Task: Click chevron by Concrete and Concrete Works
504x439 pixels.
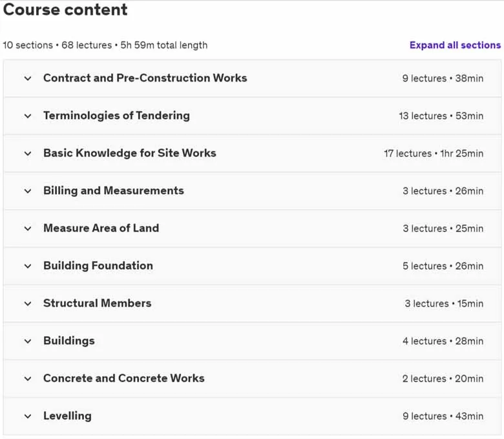Action: coord(28,379)
